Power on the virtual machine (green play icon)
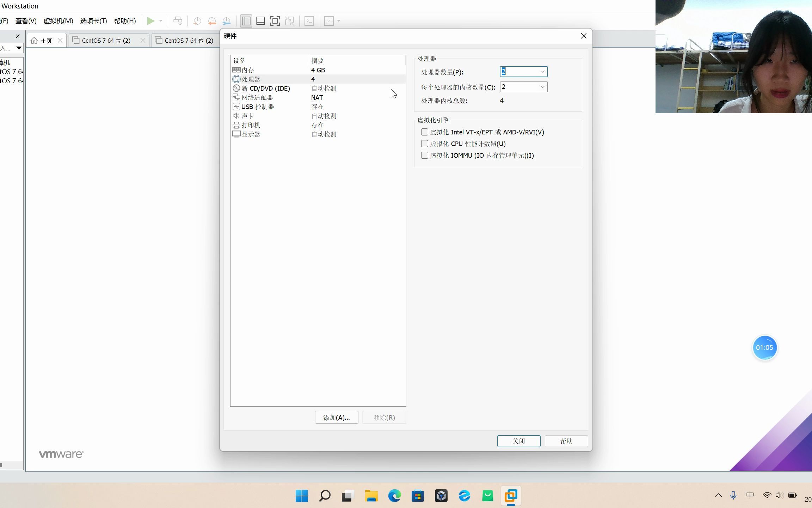 tap(150, 21)
